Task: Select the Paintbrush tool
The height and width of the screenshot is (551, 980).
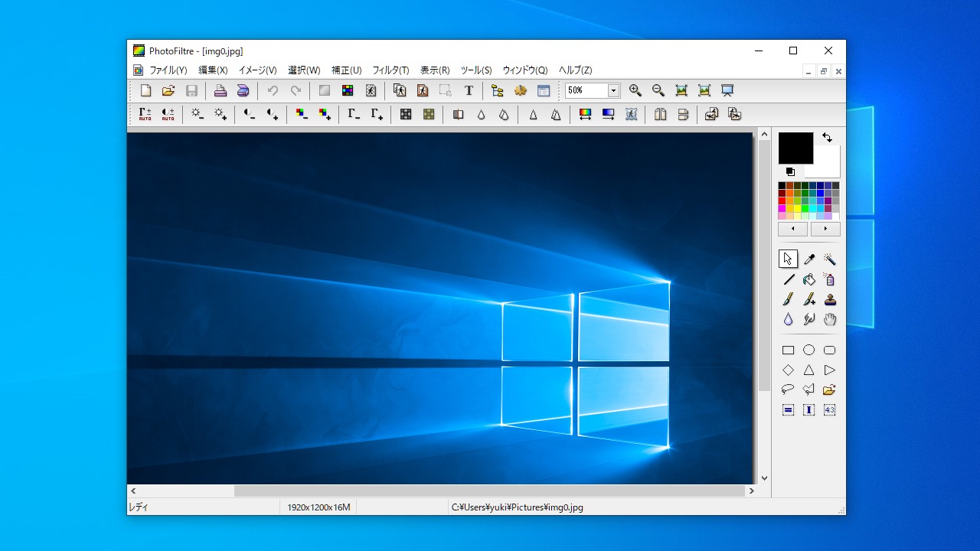Action: point(789,299)
